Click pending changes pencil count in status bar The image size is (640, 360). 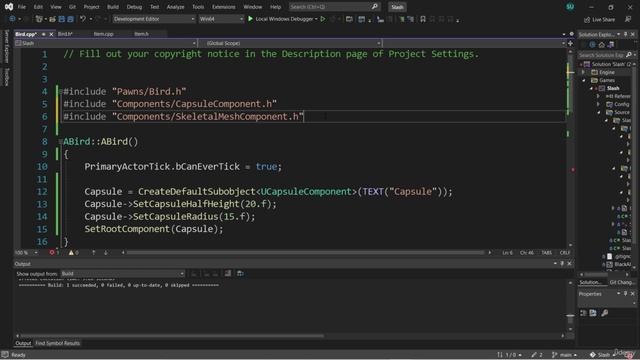pos(537,355)
